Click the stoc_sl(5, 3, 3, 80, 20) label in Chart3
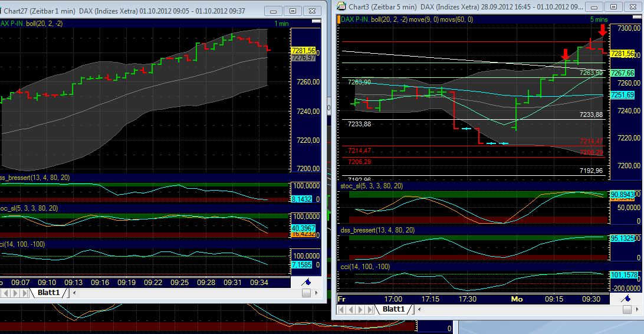This screenshot has width=644, height=334. click(372, 186)
